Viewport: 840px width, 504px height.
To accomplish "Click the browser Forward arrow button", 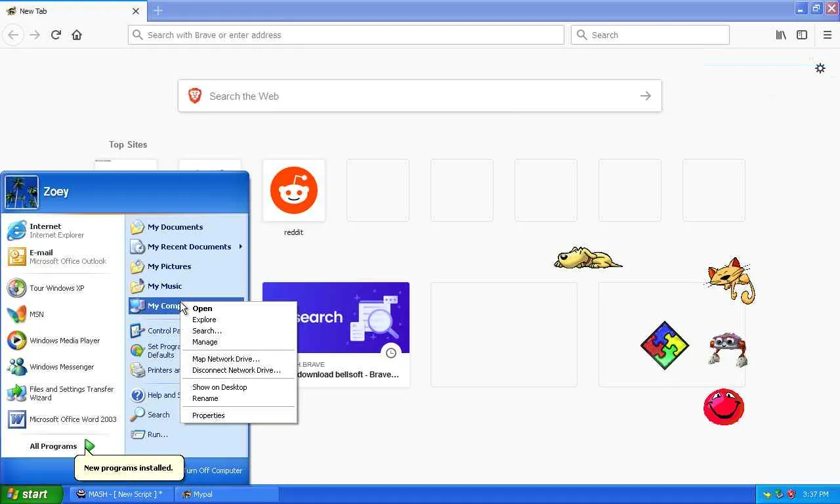I will (x=35, y=35).
